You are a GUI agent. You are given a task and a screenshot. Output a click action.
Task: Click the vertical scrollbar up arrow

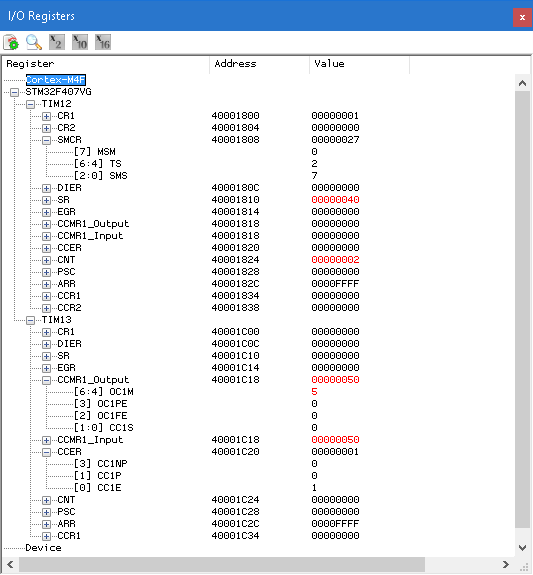tap(522, 83)
